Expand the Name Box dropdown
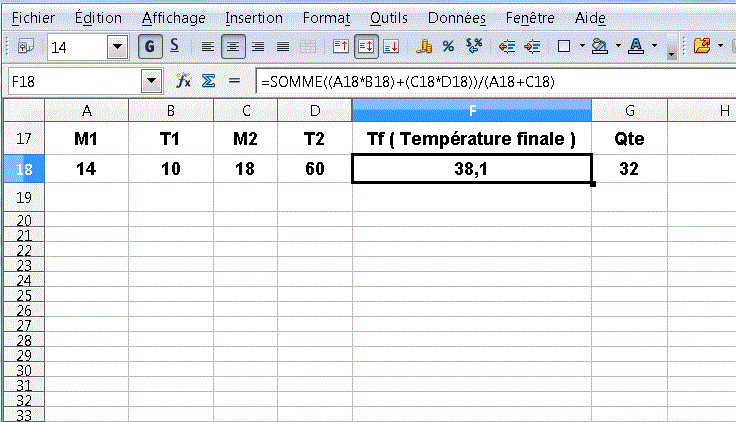Image resolution: width=736 pixels, height=422 pixels. coord(152,81)
